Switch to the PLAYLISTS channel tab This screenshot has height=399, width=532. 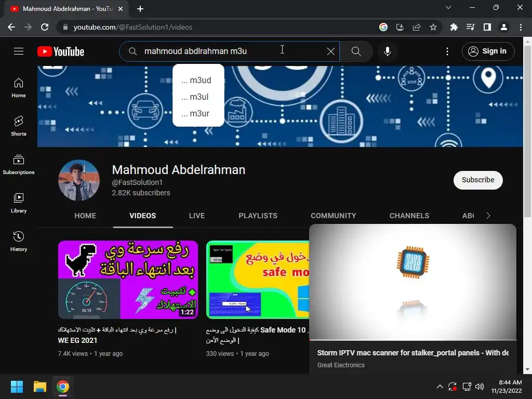[x=258, y=216]
